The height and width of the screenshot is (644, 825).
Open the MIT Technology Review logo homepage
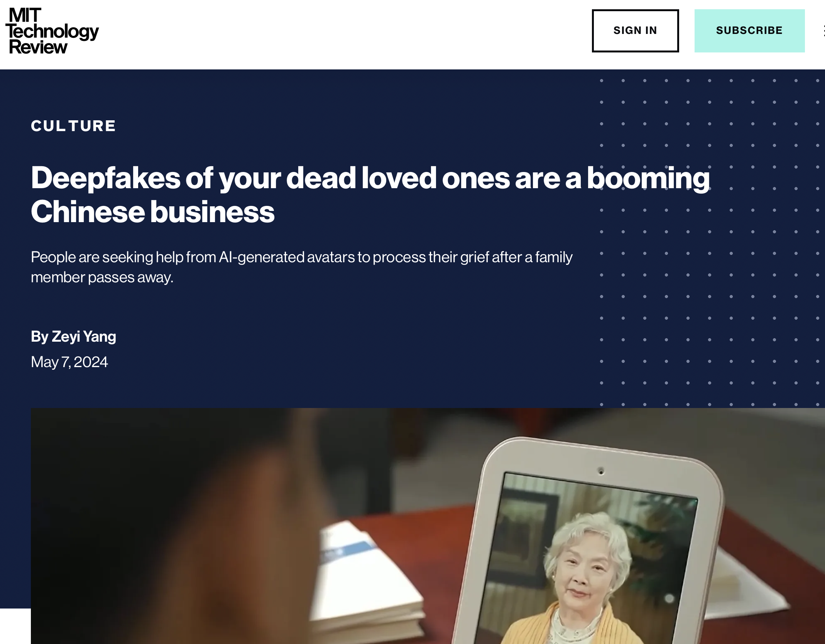point(52,31)
